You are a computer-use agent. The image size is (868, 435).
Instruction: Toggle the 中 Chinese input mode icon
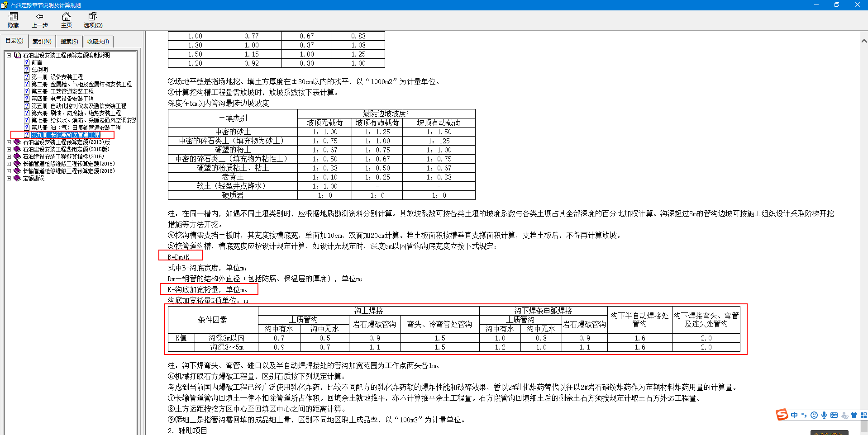[794, 415]
